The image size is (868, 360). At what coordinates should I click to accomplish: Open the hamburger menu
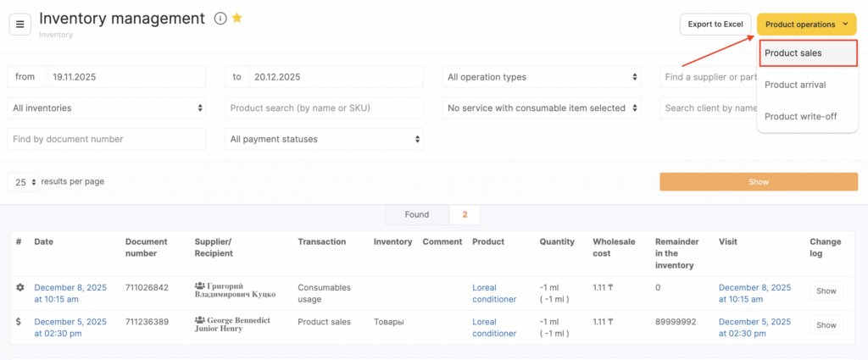(x=20, y=24)
